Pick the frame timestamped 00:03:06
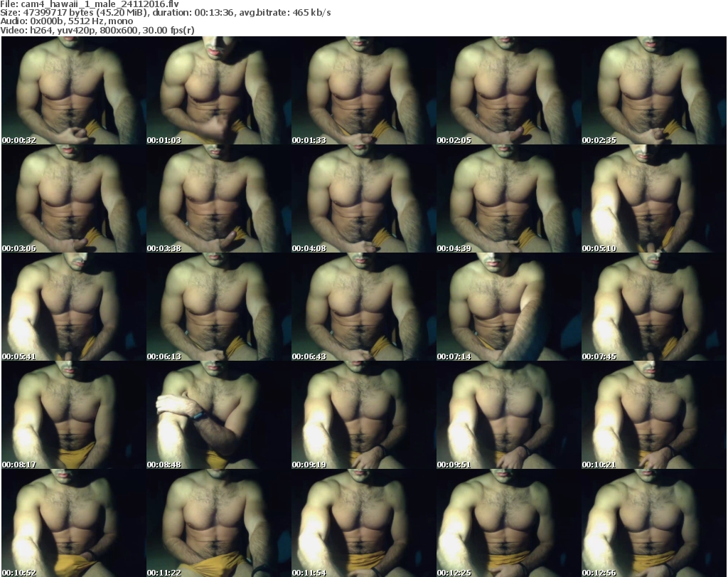Screen dimensions: 728x577 click(73, 199)
